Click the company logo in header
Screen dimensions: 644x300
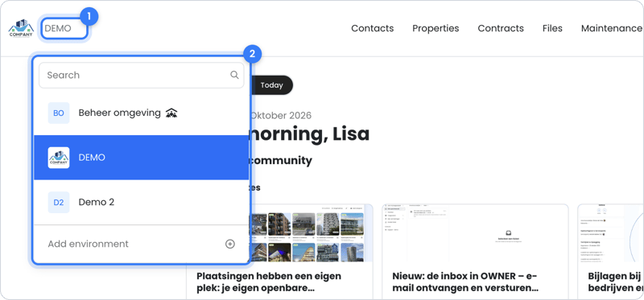[x=21, y=28]
